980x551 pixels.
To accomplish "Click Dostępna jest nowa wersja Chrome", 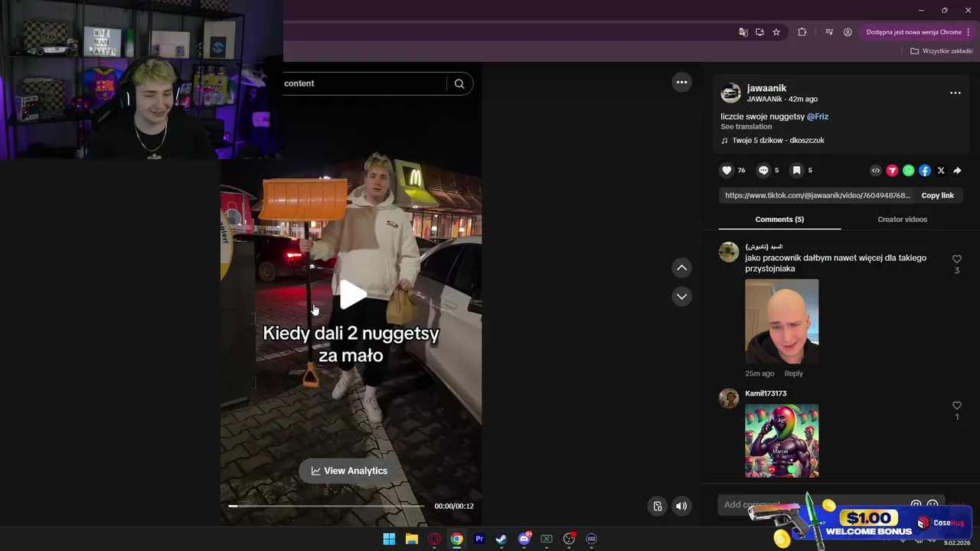I will pyautogui.click(x=914, y=32).
